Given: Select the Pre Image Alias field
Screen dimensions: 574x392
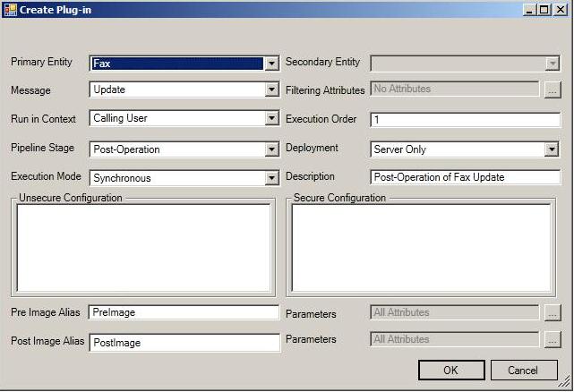Looking at the screenshot, I should pyautogui.click(x=184, y=312).
